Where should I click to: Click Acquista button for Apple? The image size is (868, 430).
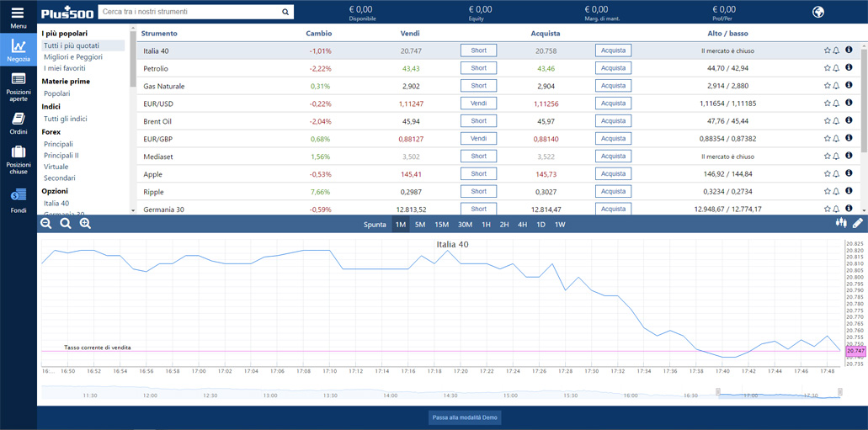[614, 174]
